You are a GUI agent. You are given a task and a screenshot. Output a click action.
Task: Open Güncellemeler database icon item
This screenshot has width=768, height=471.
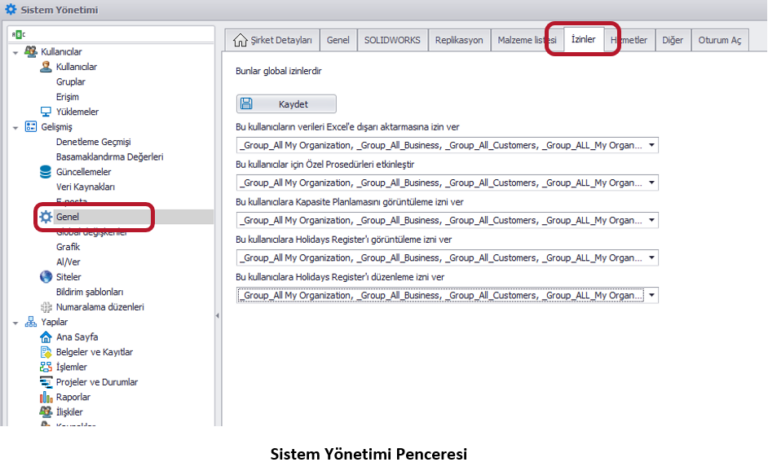coord(46,171)
